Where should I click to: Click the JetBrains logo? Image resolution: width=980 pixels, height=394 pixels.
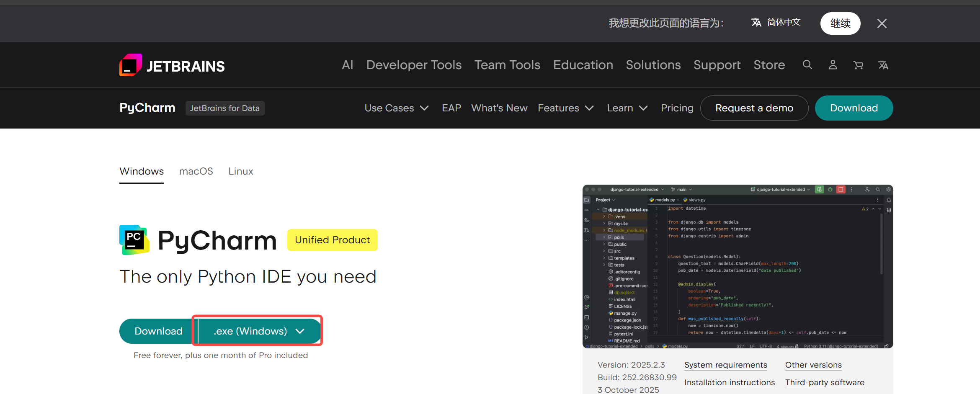point(172,65)
